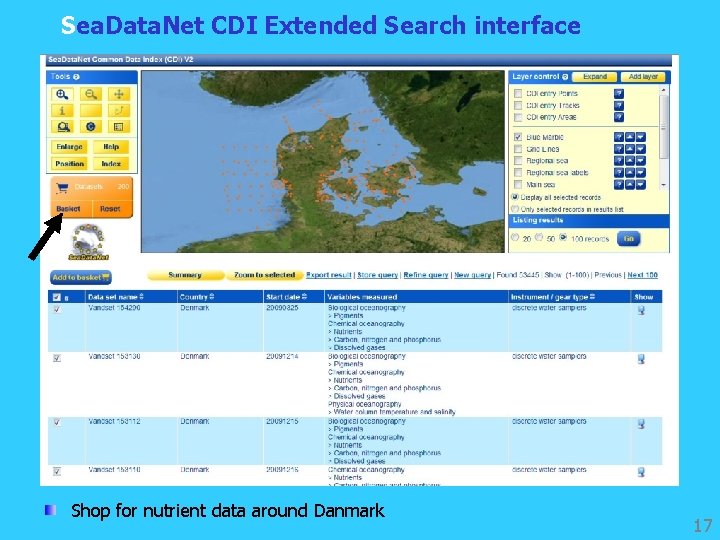
Task: Uncheck the Vandset 153130 row checkbox
Action: (x=57, y=358)
